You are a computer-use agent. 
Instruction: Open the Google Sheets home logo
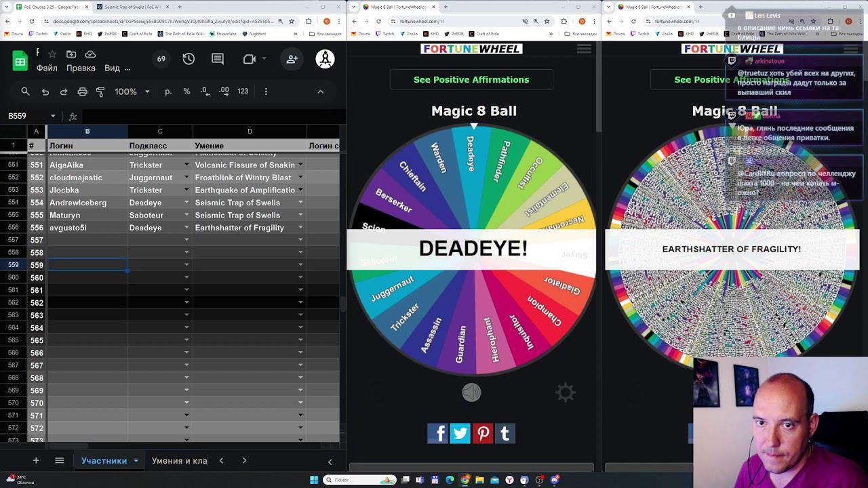click(20, 61)
